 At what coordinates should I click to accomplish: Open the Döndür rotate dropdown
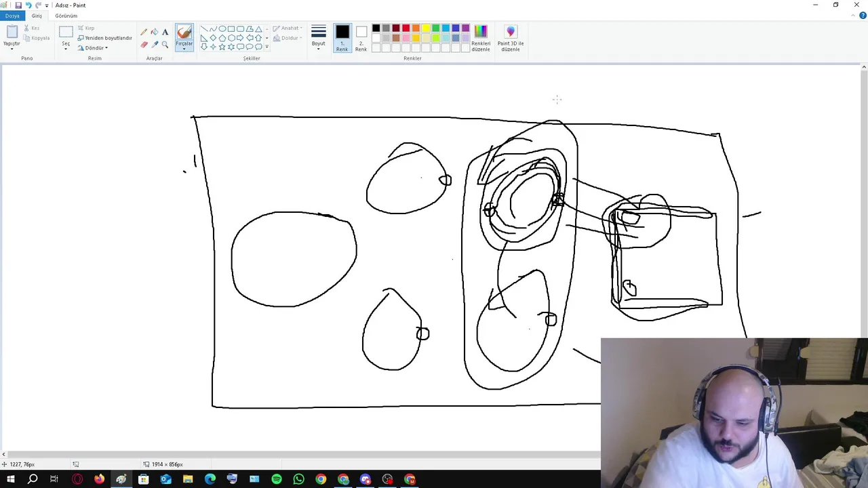93,48
